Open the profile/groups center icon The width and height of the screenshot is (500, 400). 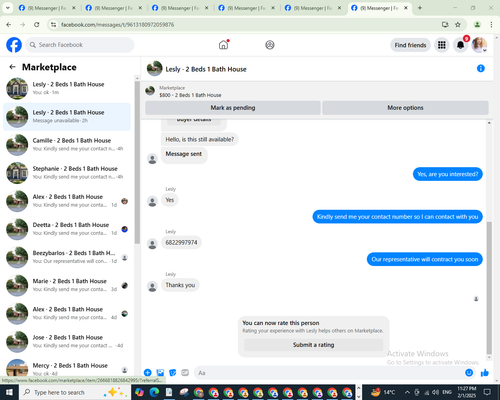(270, 45)
